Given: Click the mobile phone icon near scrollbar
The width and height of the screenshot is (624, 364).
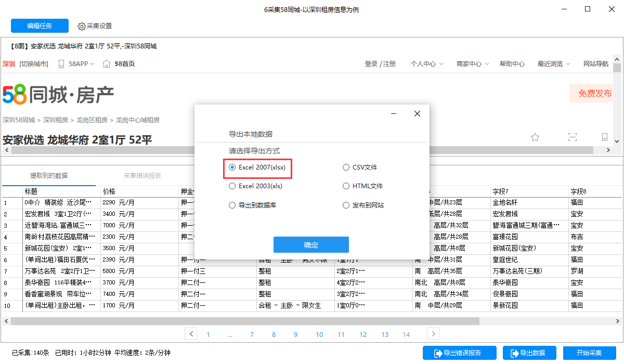Looking at the screenshot, I should (604, 137).
